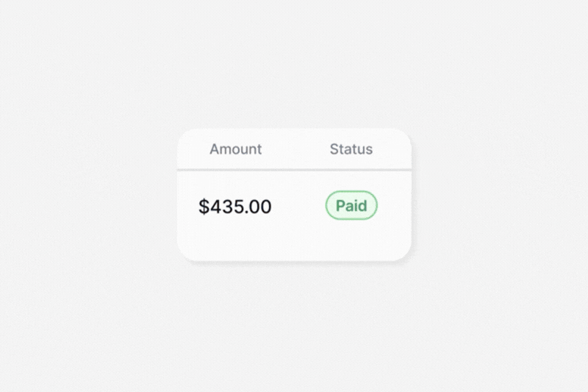This screenshot has height=392, width=588.
Task: Click the divider line below the headers
Action: tap(294, 170)
